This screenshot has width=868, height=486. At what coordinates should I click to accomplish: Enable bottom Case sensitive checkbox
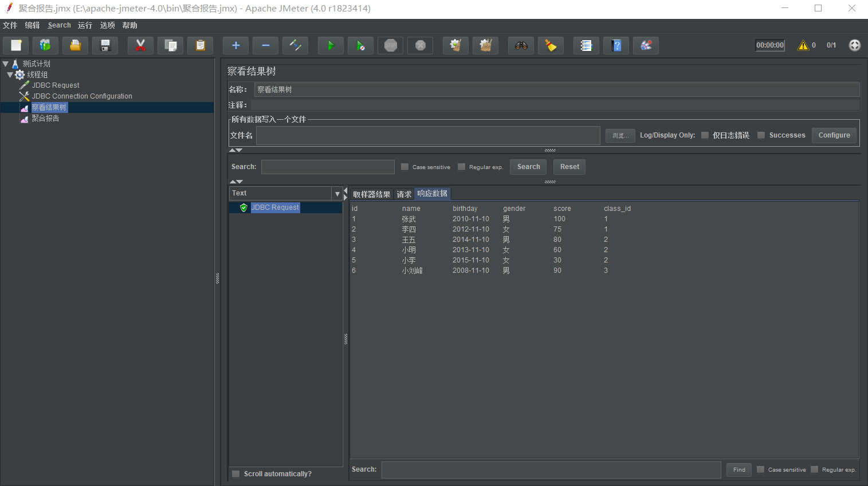tap(761, 469)
